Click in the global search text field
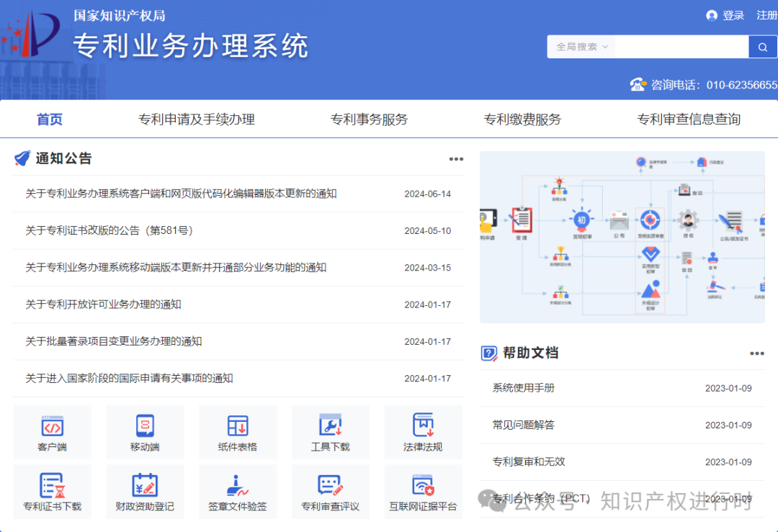The image size is (778, 532). point(681,47)
